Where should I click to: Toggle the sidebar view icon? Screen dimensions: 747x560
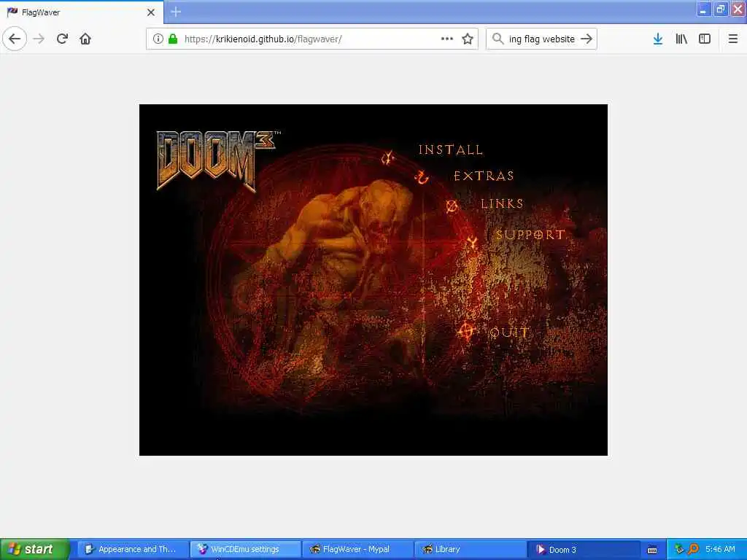point(705,39)
